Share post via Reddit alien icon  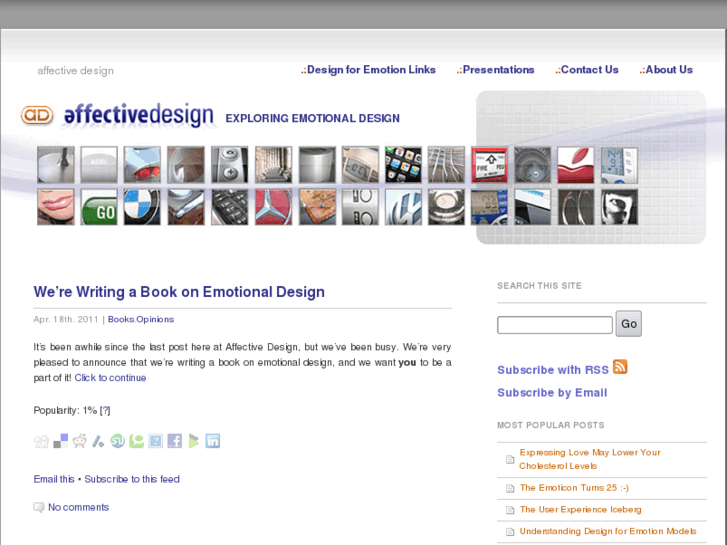(79, 441)
